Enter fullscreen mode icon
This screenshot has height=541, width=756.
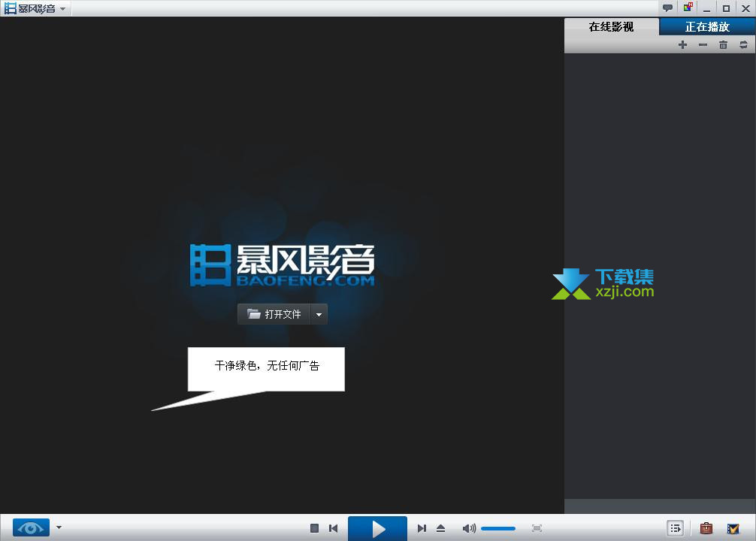point(537,528)
